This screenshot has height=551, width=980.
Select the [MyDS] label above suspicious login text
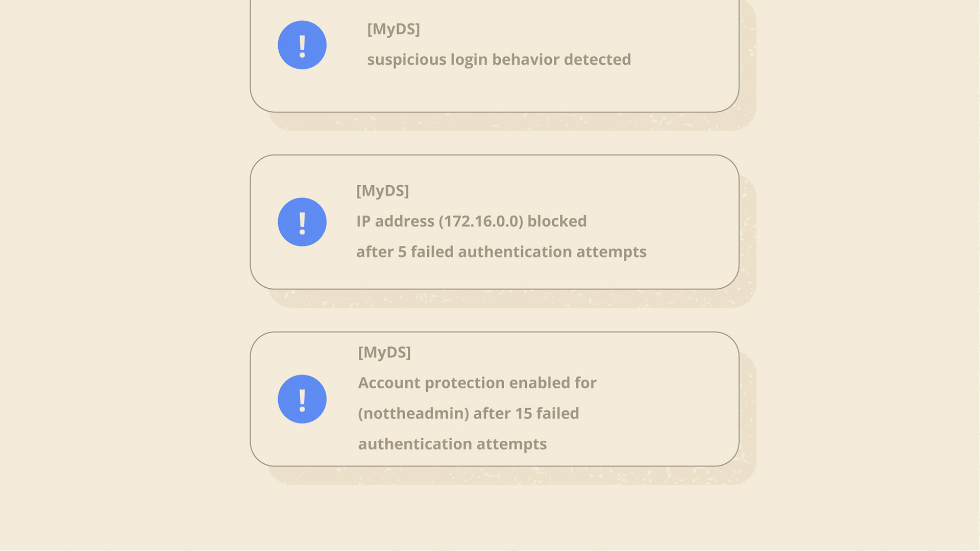[x=394, y=29]
